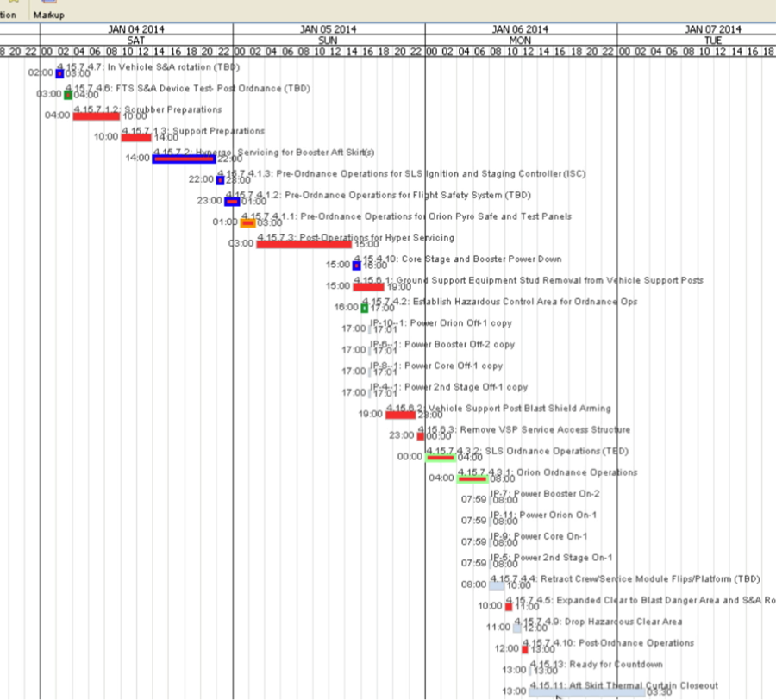
Task: Click the green FTS S&A Device Test bar
Action: pos(68,94)
